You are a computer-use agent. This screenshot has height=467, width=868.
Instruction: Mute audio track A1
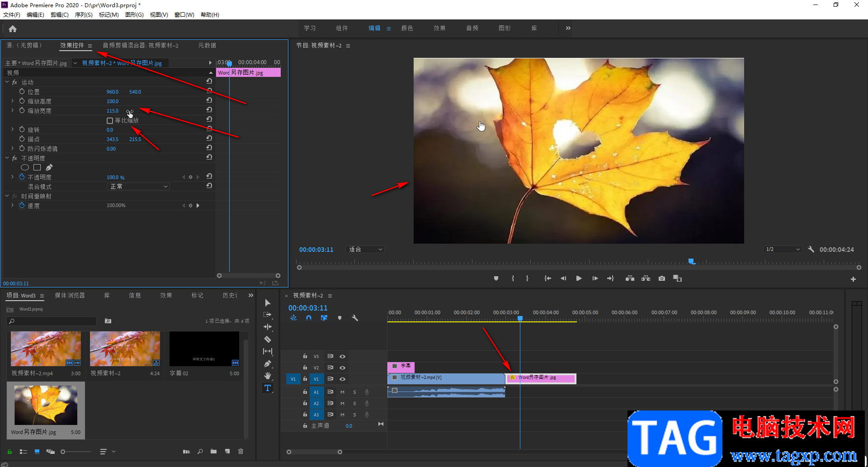342,392
